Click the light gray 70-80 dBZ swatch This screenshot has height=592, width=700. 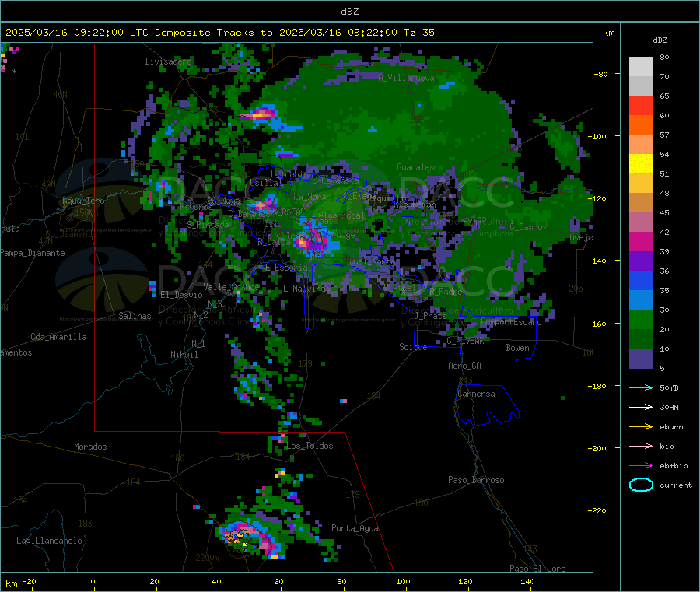coord(641,67)
